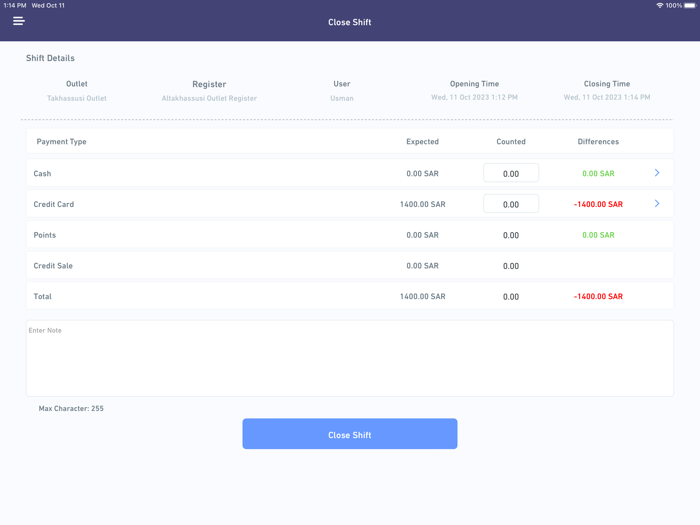Click the Opening Time label
Viewport: 700px width, 525px height.
474,84
